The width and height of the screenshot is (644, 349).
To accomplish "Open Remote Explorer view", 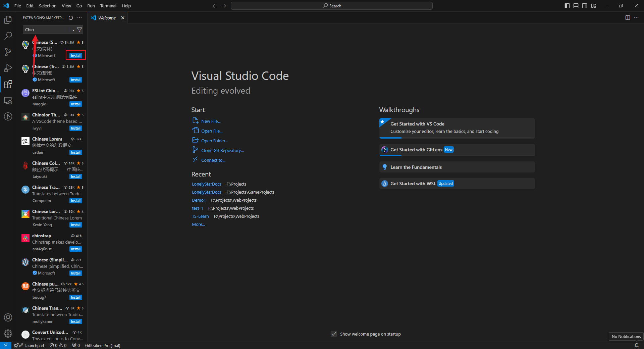I will pos(8,100).
